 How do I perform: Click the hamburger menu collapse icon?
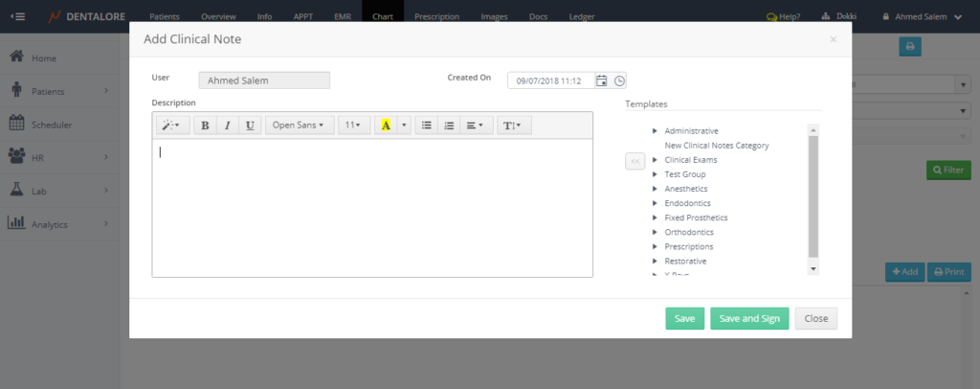coord(18,16)
